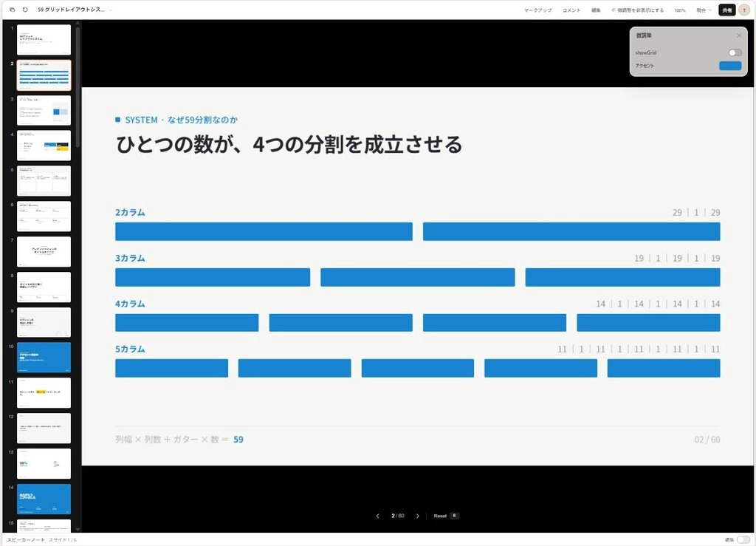Open the 現在 dropdown
Screen dimensions: 756x546
[x=704, y=10]
